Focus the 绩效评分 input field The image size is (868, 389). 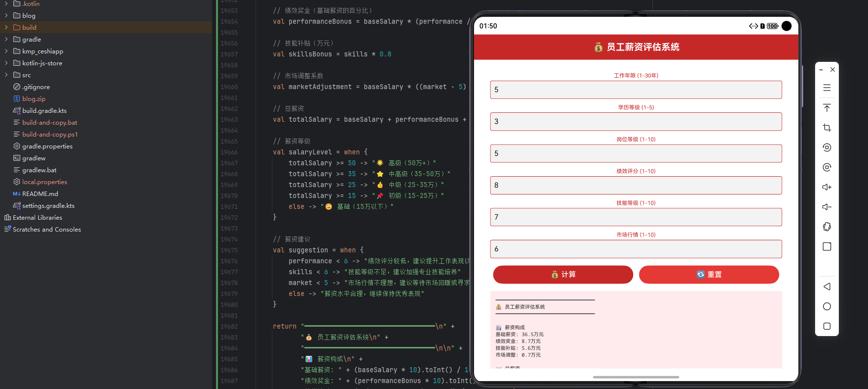point(636,185)
